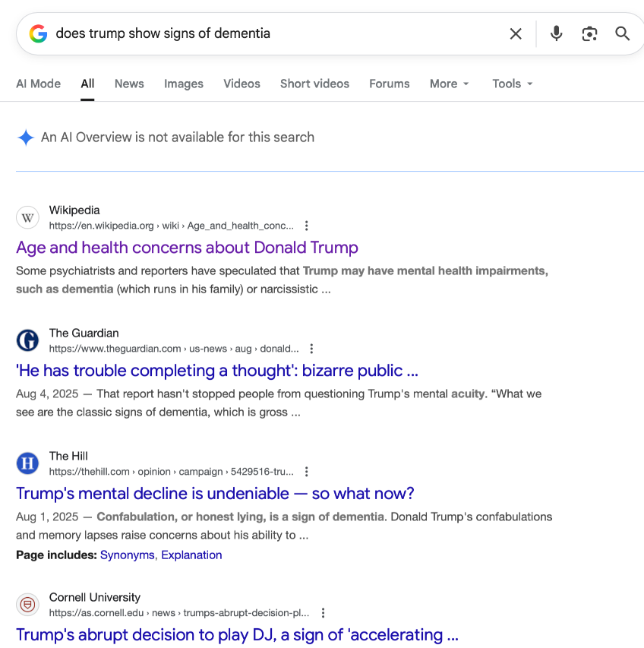644x648 pixels.
Task: Open the Tools dropdown
Action: (x=513, y=84)
